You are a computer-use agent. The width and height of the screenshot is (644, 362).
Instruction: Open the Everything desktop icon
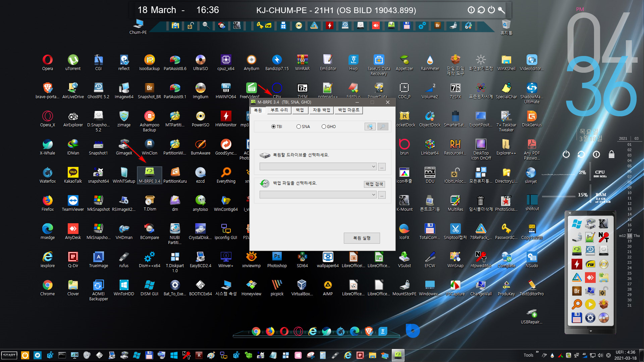click(226, 175)
